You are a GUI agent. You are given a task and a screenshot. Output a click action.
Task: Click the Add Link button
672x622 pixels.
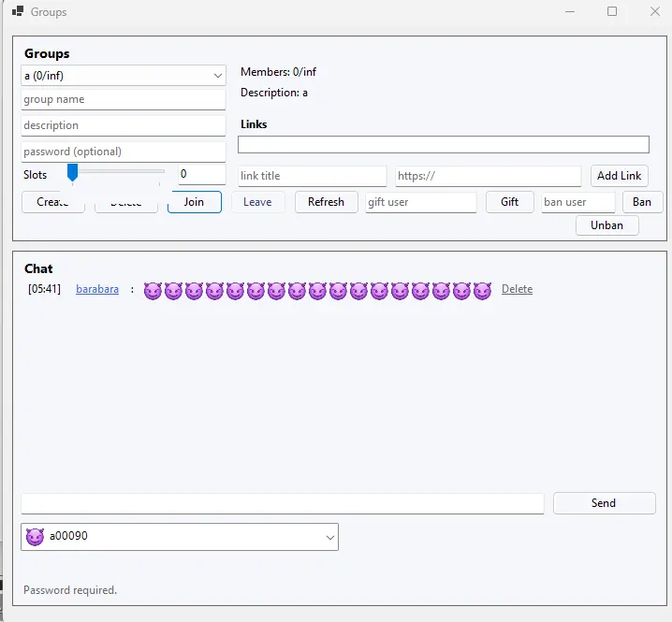point(619,176)
